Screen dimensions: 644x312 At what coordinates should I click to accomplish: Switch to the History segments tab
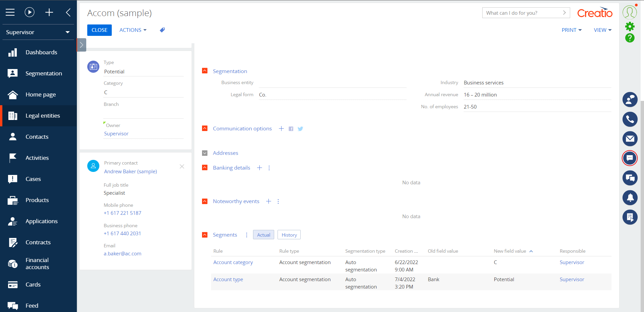click(289, 235)
